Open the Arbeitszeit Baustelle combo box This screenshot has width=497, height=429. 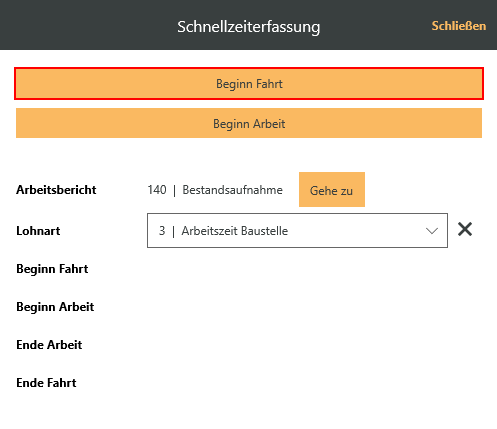[297, 231]
